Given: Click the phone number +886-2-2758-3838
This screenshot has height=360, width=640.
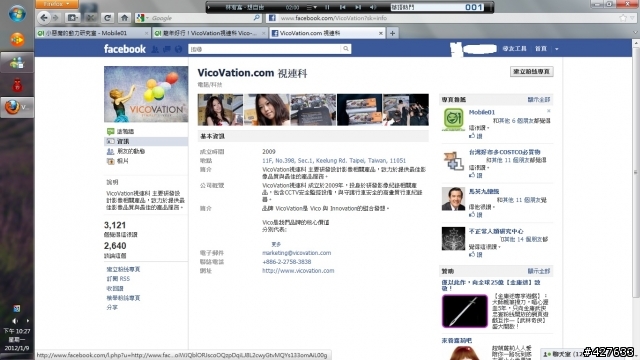Looking at the screenshot, I should click(287, 262).
